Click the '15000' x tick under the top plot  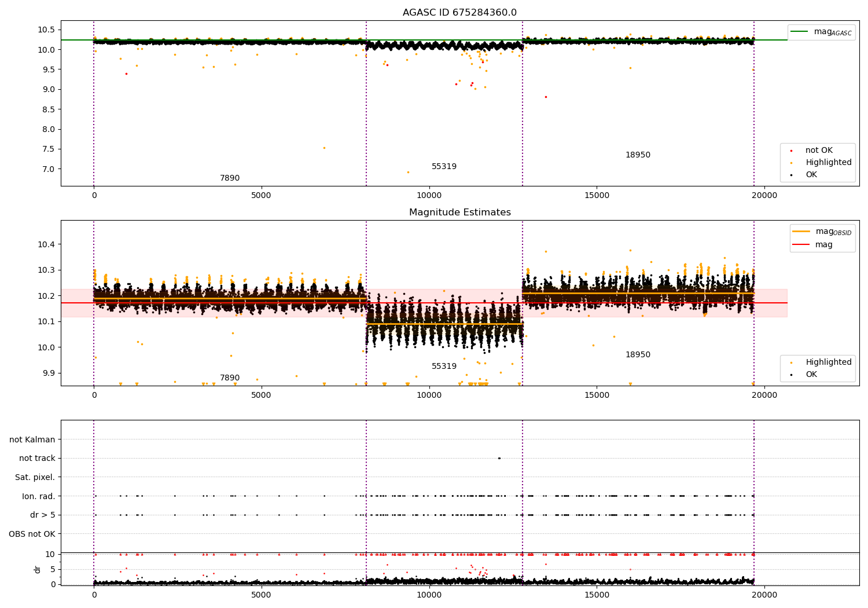(x=597, y=196)
